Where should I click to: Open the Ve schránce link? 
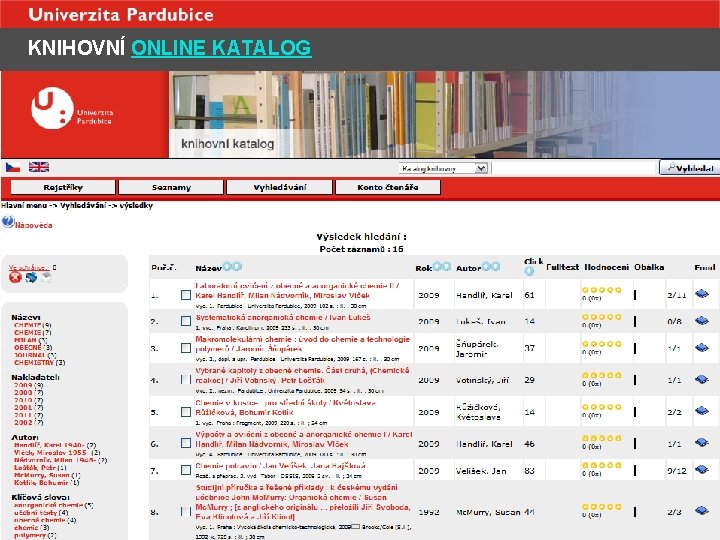pos(29,267)
